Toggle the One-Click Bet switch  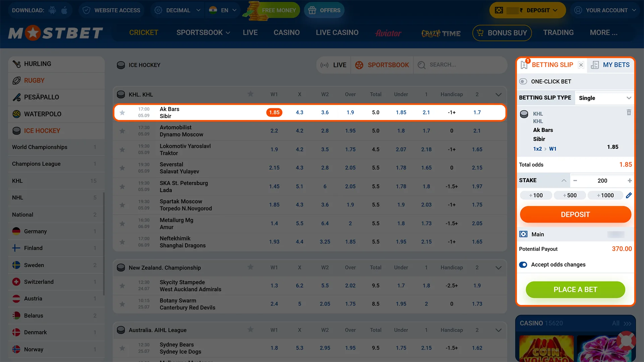click(523, 81)
